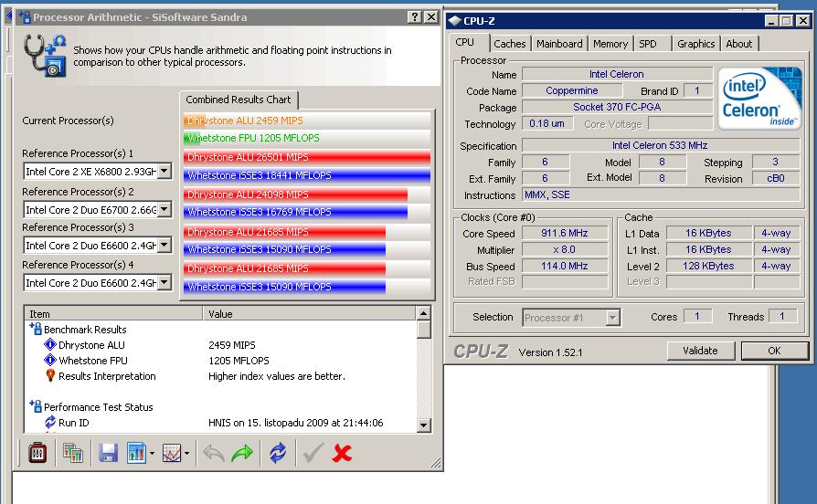Click the blue refresh arrows icon

pos(278,453)
